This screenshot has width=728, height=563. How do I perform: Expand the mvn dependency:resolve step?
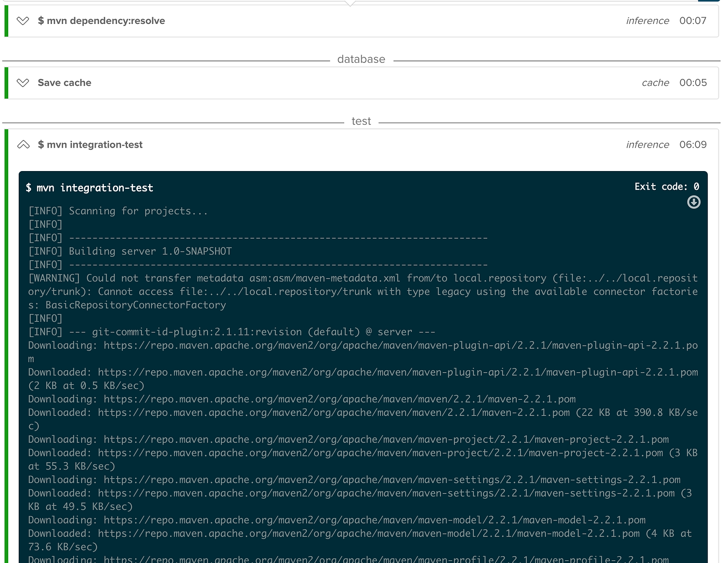23,21
